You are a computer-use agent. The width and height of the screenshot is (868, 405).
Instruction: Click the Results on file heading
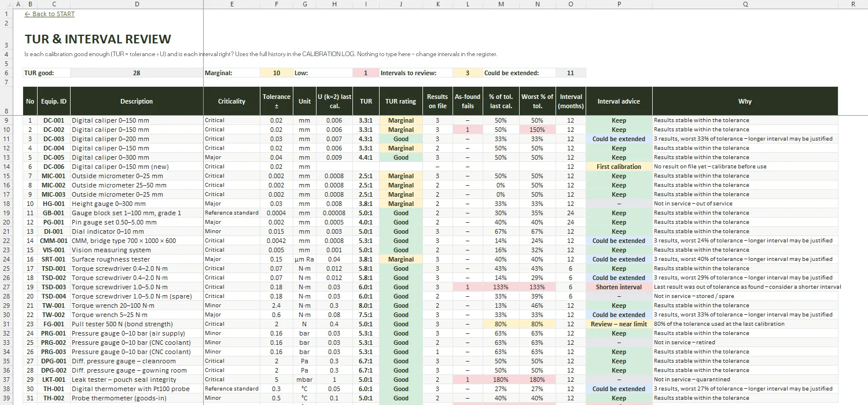(437, 101)
